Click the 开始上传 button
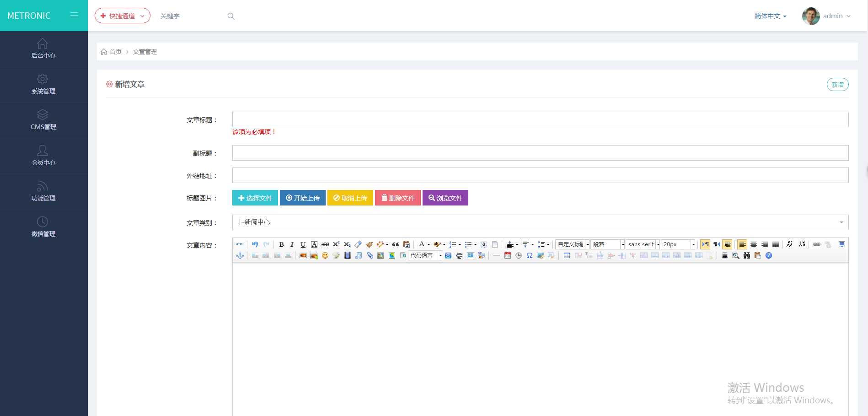868x416 pixels. pyautogui.click(x=303, y=198)
